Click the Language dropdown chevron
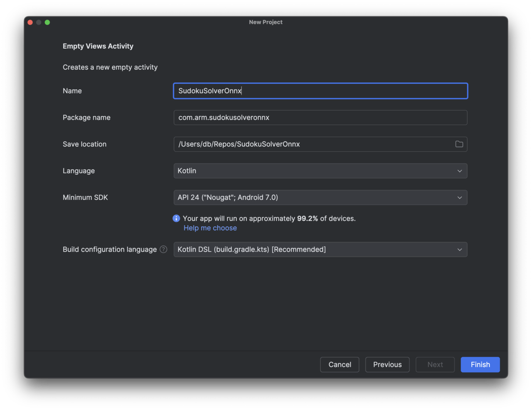The height and width of the screenshot is (410, 532). coord(460,171)
